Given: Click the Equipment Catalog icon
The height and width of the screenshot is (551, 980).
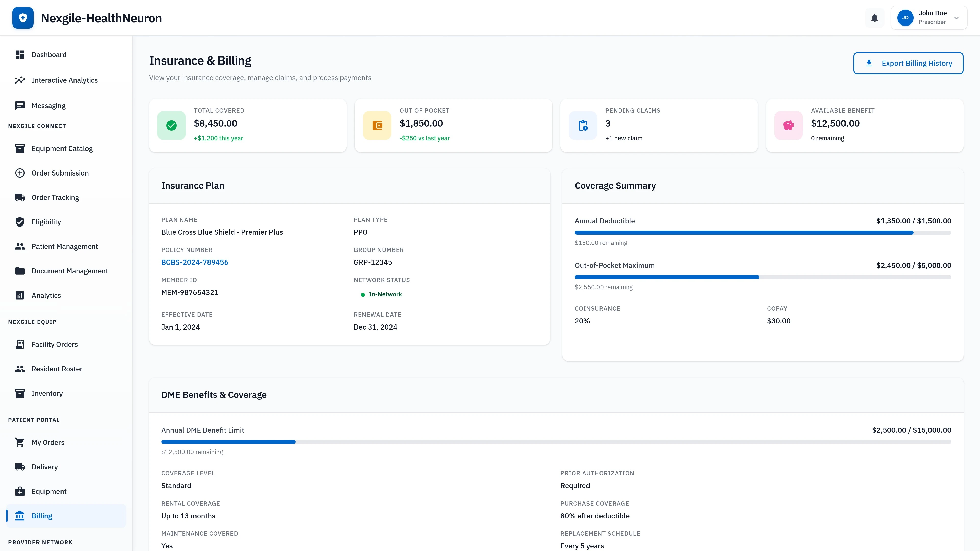Looking at the screenshot, I should click(x=20, y=148).
